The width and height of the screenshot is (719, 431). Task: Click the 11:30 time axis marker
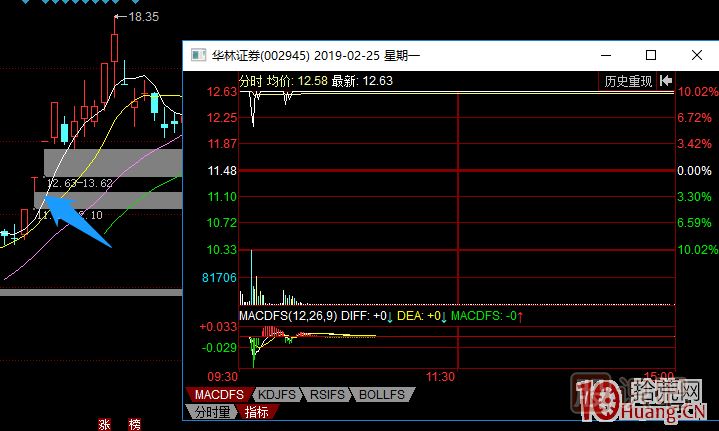441,377
